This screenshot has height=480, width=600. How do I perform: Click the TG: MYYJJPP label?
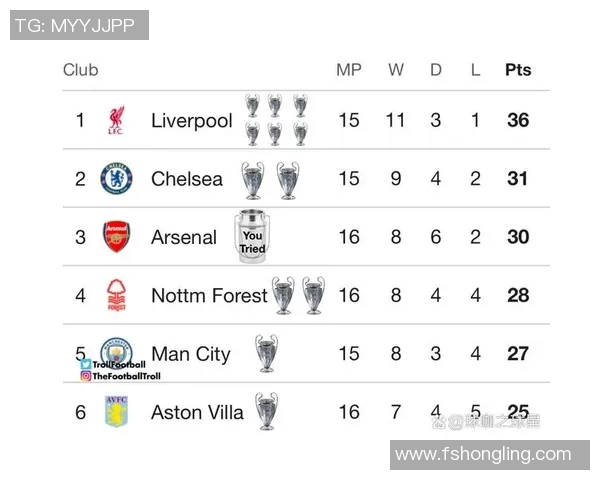click(x=80, y=25)
